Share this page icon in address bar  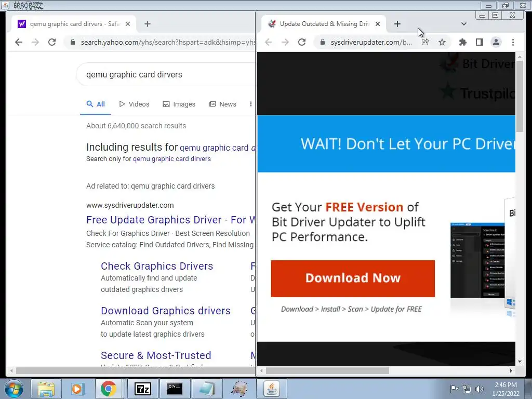coord(425,42)
